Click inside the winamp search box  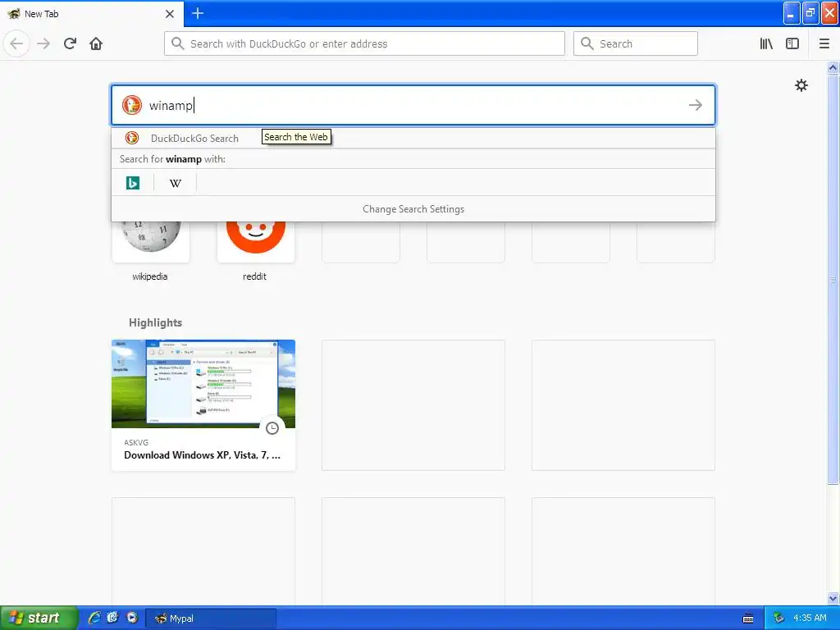pos(413,105)
